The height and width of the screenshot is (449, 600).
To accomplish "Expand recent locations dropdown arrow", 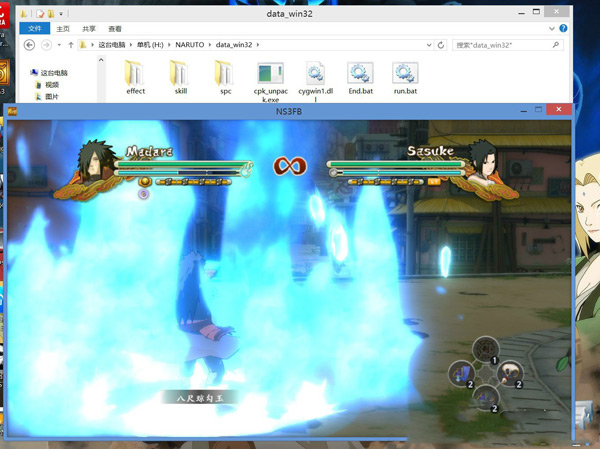I will point(59,45).
